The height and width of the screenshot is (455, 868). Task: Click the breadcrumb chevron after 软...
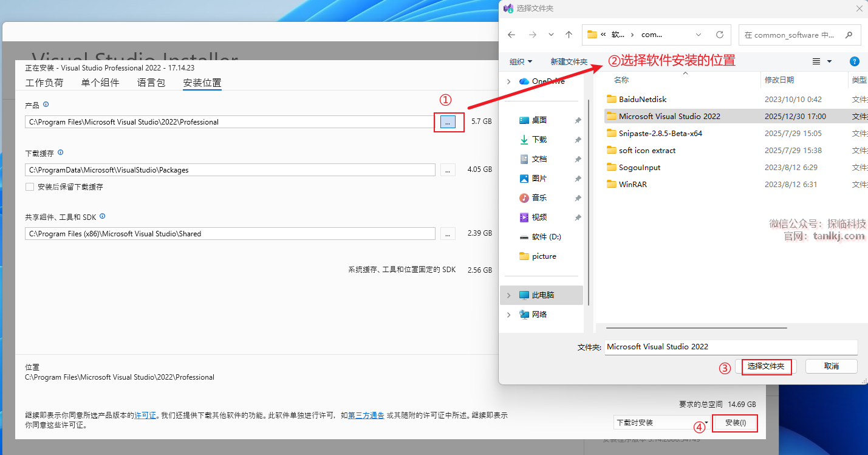632,35
